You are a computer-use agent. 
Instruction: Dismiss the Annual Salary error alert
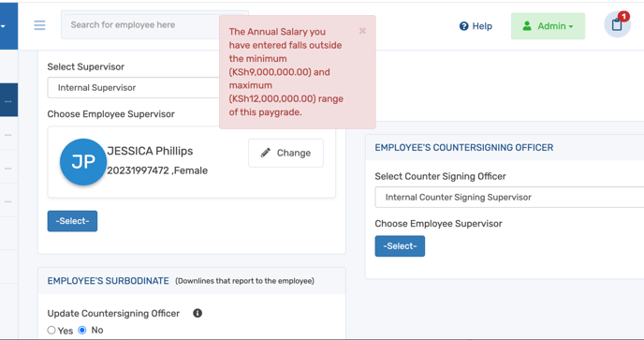362,31
